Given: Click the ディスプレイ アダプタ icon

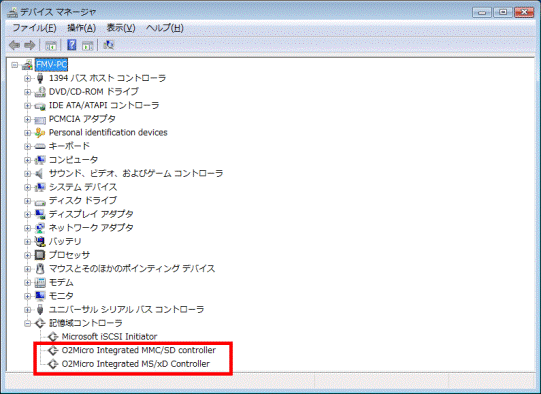Looking at the screenshot, I should (x=40, y=214).
